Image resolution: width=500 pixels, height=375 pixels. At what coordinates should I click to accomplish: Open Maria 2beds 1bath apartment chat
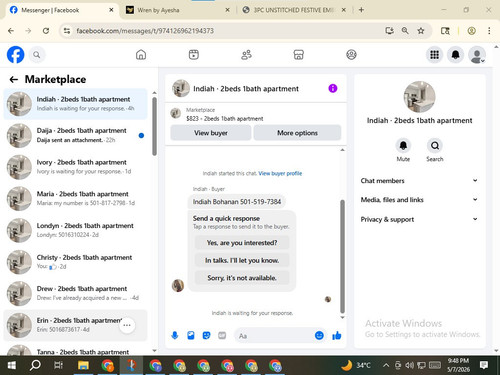75,199
